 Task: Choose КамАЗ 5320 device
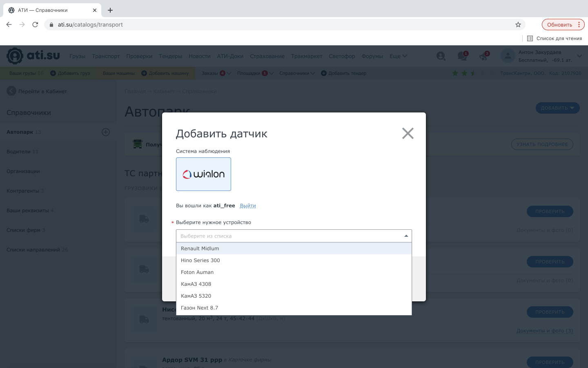coord(294,296)
